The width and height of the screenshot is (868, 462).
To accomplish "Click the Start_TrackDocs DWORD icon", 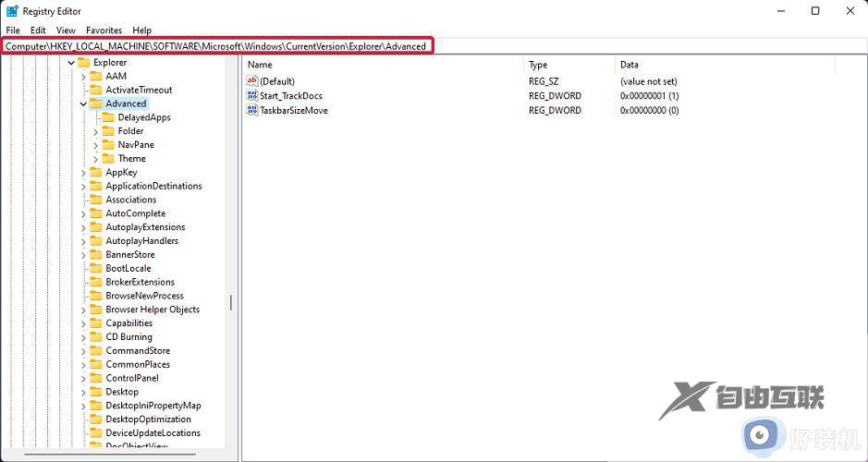I will [x=252, y=96].
